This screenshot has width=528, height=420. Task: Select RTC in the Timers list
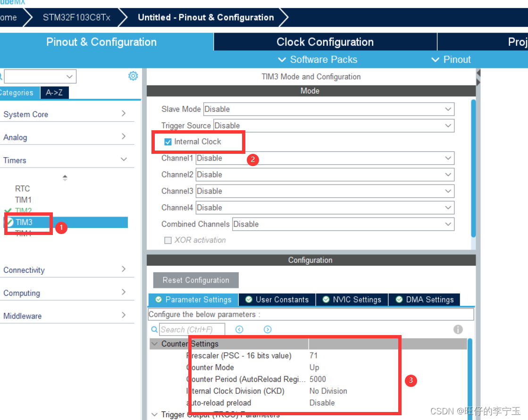pyautogui.click(x=22, y=189)
